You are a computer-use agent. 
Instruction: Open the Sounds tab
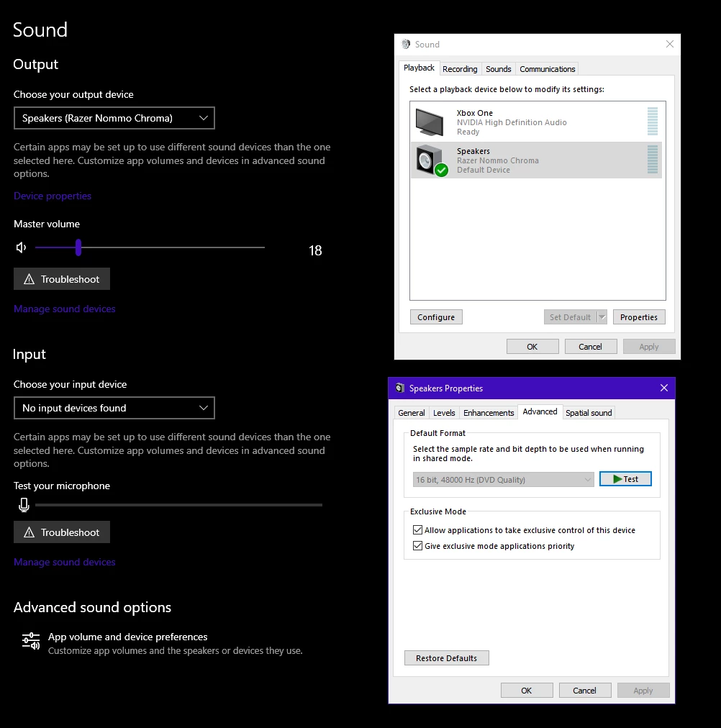(x=498, y=69)
